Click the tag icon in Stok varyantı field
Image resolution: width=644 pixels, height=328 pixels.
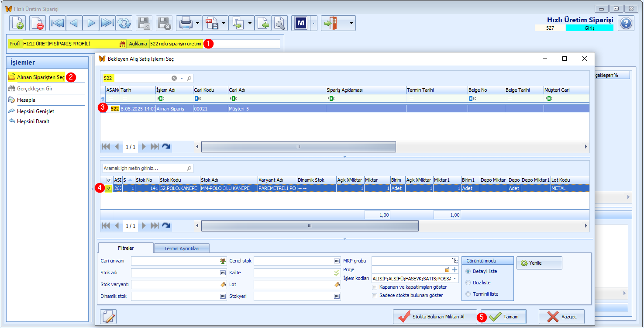pyautogui.click(x=223, y=284)
